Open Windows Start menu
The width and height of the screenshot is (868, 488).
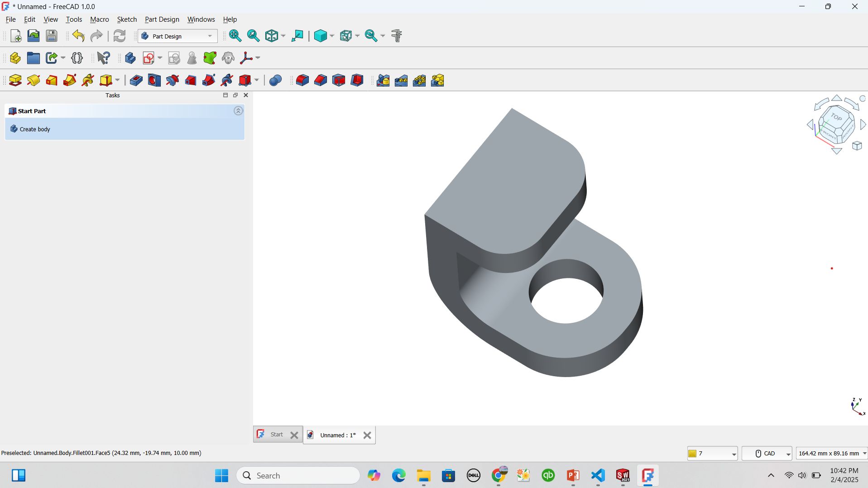221,475
